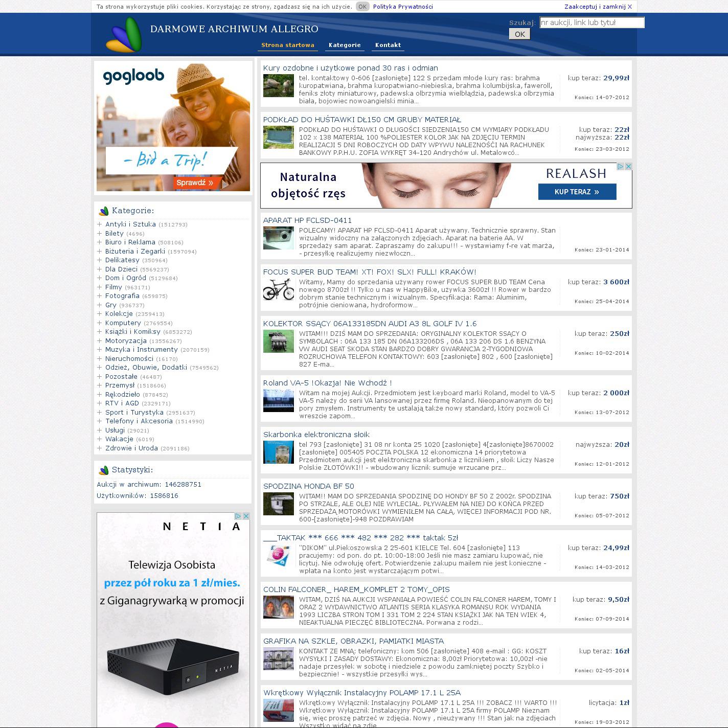Viewport: 728px width, 728px height.
Task: Click the HP camera listing thumbnail
Action: pyautogui.click(x=279, y=238)
